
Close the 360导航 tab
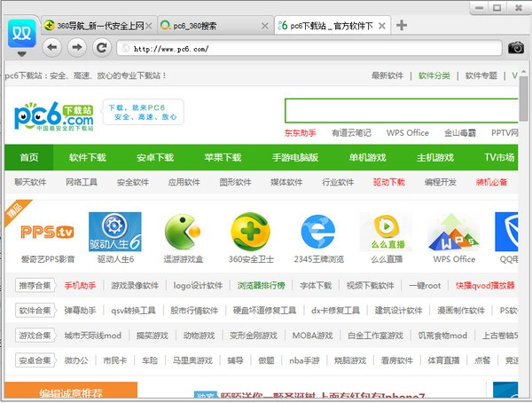[149, 26]
